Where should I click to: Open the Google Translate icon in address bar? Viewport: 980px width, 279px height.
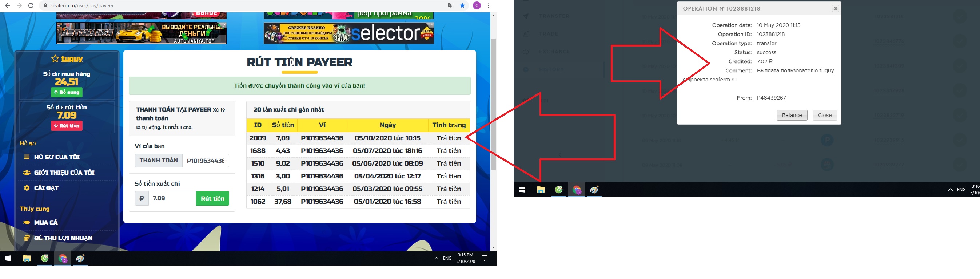coord(451,6)
